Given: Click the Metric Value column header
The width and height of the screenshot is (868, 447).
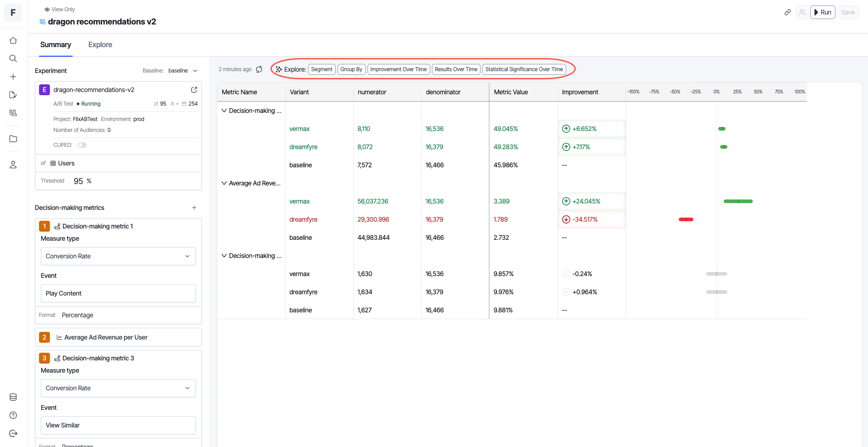Looking at the screenshot, I should (x=524, y=92).
